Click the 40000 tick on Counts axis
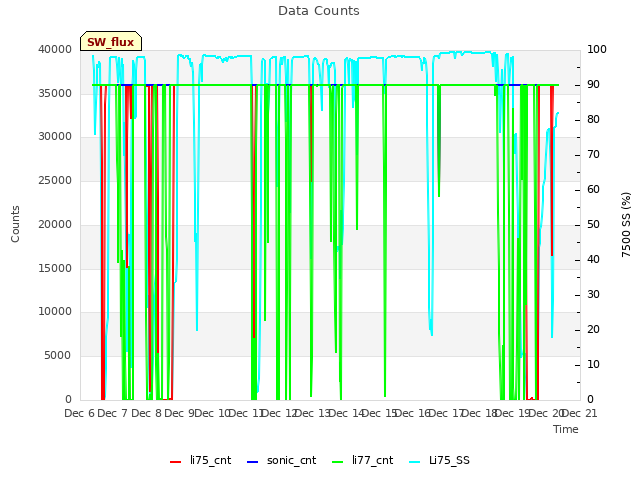This screenshot has width=640, height=480. pos(55,49)
